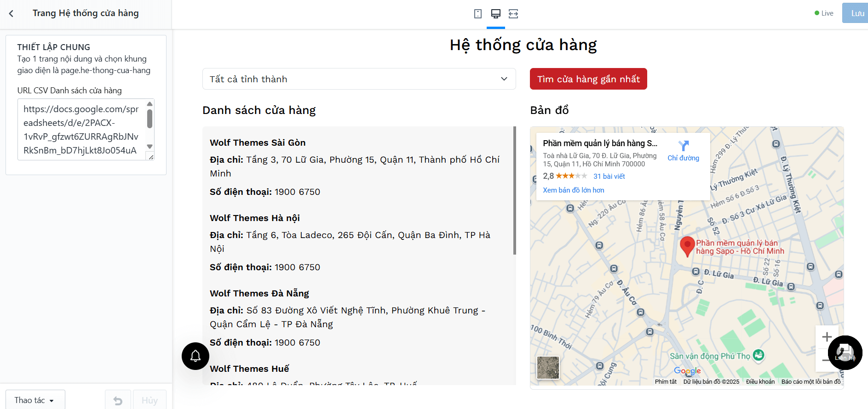This screenshot has width=868, height=409.
Task: Click the Live status indicator
Action: click(824, 13)
